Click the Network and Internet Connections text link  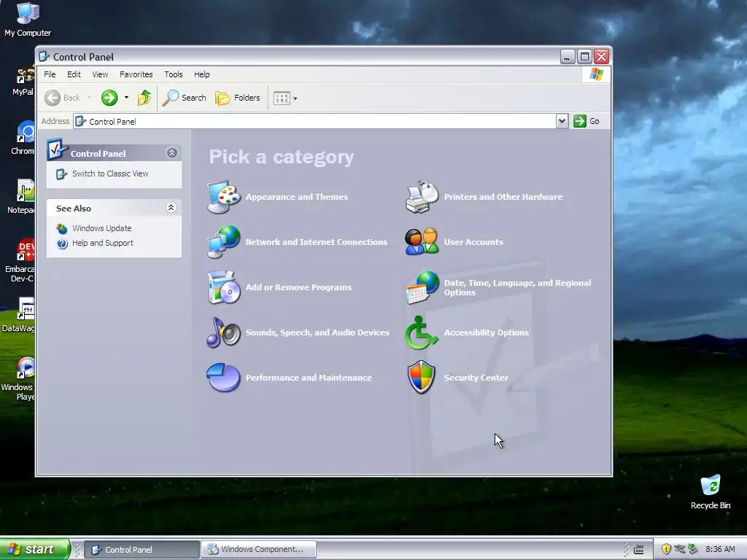pyautogui.click(x=317, y=242)
